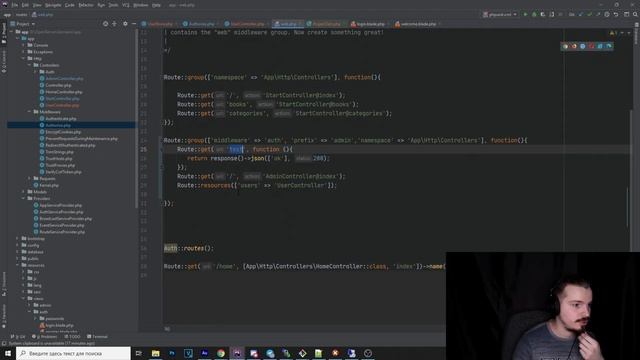640x360 pixels.
Task: Open EncryptCookies.php in project tree
Action: (63, 132)
